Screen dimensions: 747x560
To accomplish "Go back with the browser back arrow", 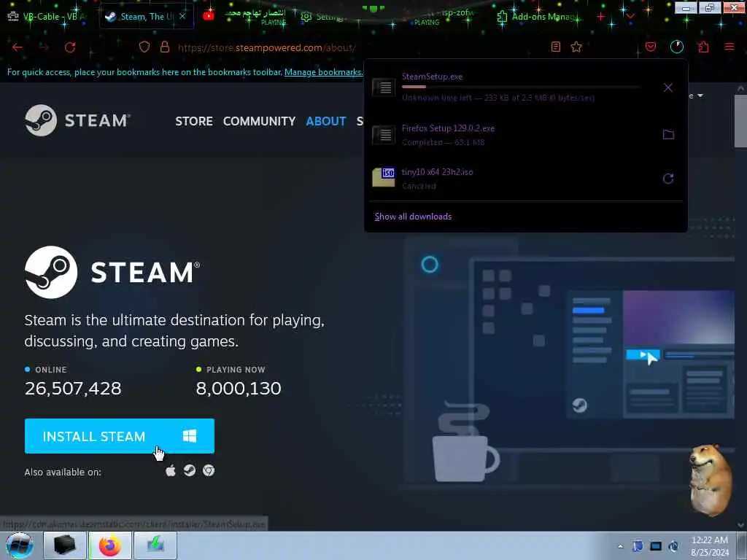I will click(x=18, y=47).
